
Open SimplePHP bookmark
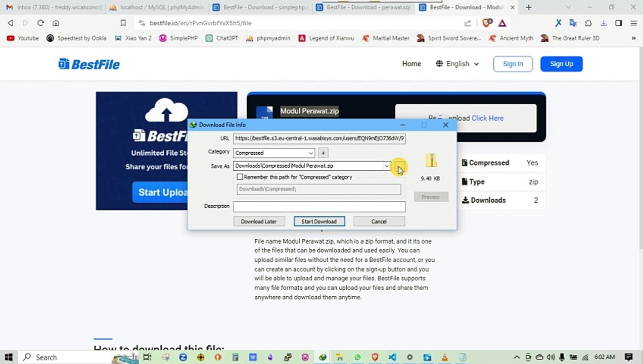[x=178, y=38]
